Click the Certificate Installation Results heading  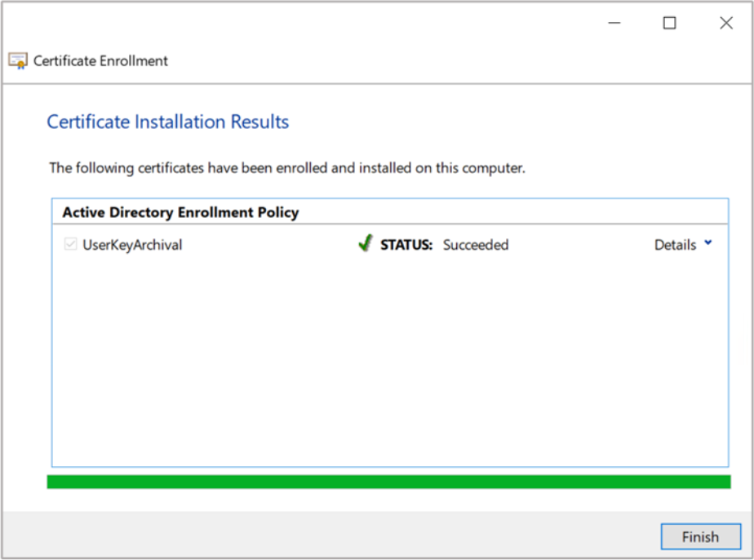(x=167, y=122)
